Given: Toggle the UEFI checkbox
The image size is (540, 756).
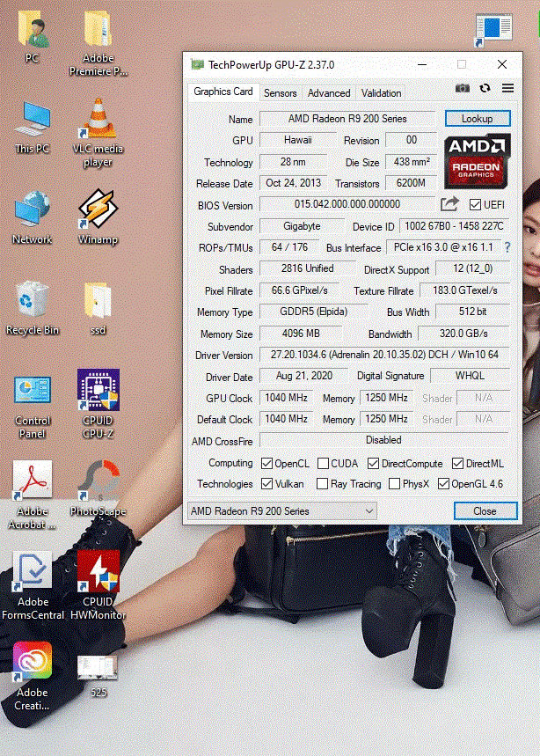Looking at the screenshot, I should pyautogui.click(x=476, y=205).
